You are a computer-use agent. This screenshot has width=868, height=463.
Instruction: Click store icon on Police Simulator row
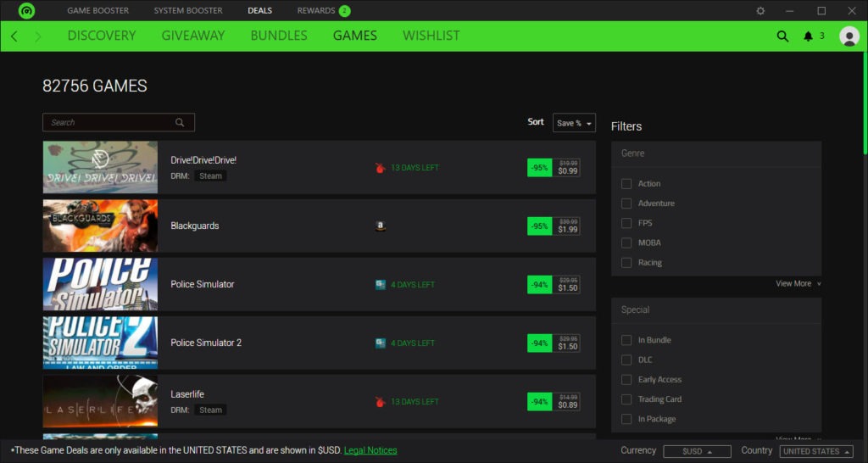380,285
